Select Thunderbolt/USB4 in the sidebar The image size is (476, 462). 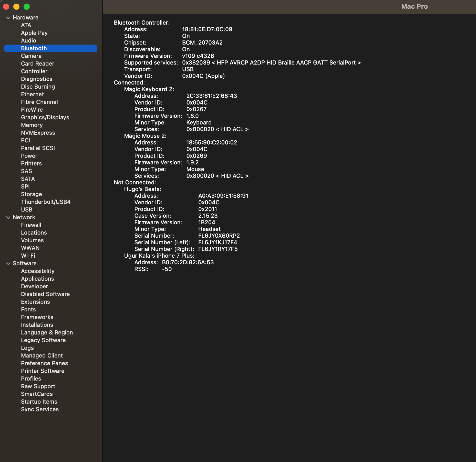pyautogui.click(x=46, y=202)
